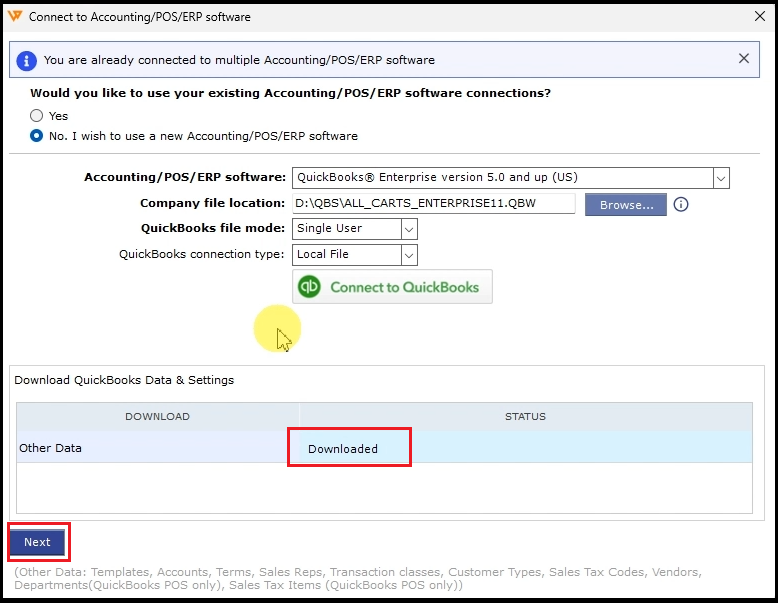Click the Company file location text field
Viewport: 778px width, 603px height.
point(433,204)
